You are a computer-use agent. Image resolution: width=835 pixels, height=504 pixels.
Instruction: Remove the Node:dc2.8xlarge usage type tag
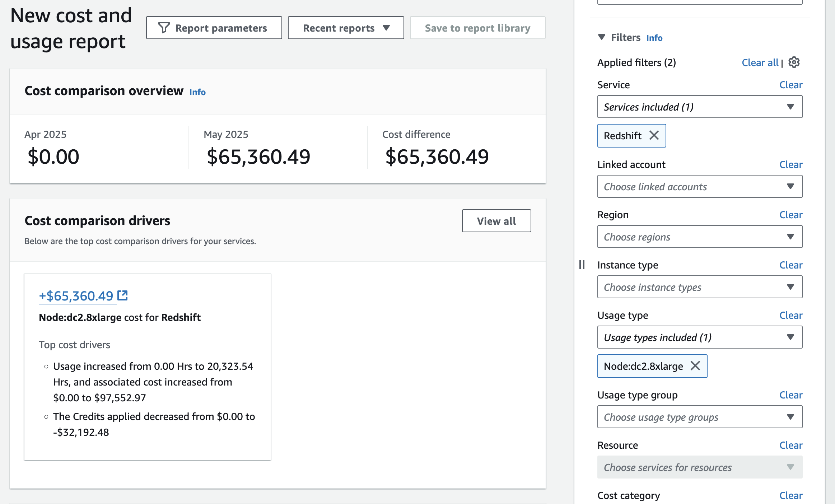[x=695, y=366]
